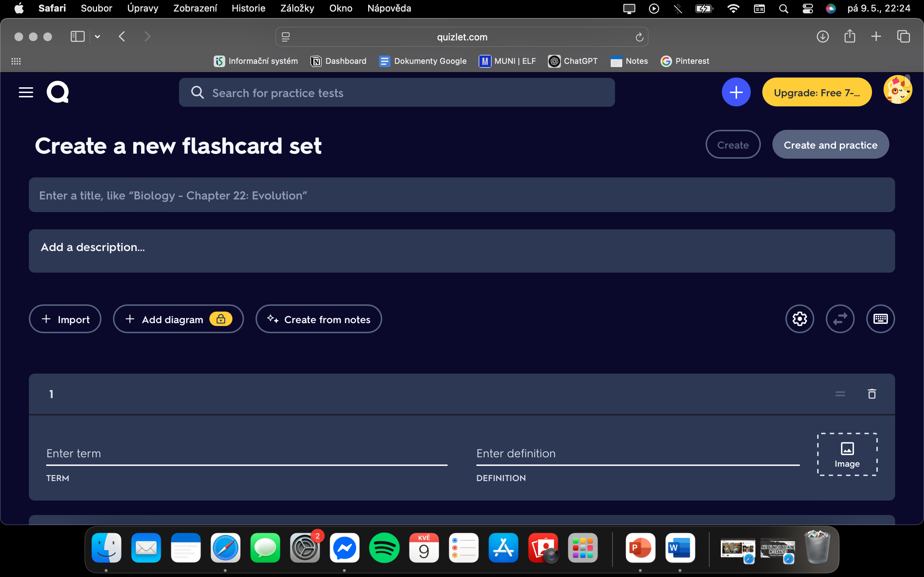Screen dimensions: 924x577
Task: Add an Image to card 1
Action: coord(847,454)
